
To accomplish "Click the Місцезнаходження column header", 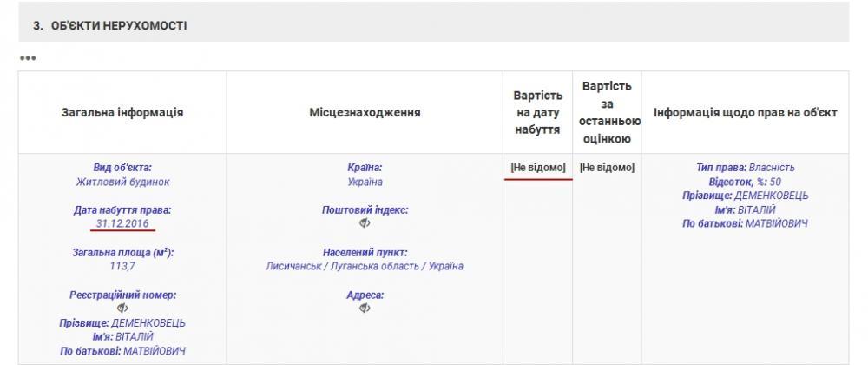I will [365, 113].
